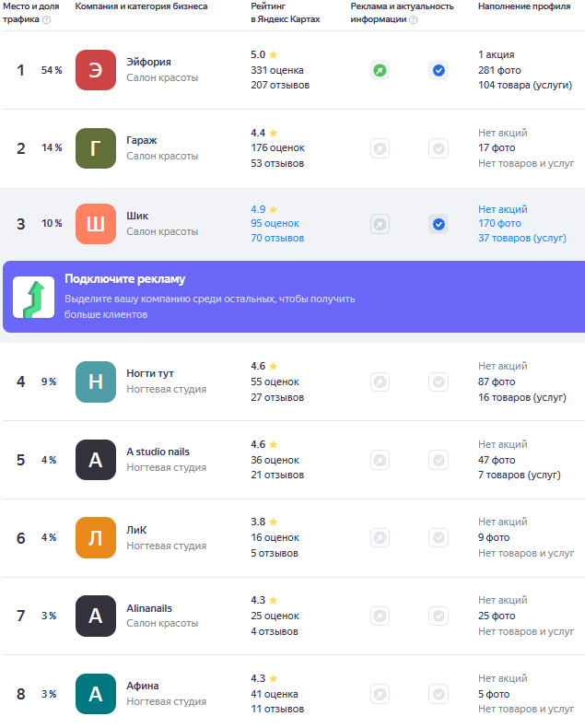Click the grey advertising icon for Афина
This screenshot has width=585, height=728.
point(380,694)
